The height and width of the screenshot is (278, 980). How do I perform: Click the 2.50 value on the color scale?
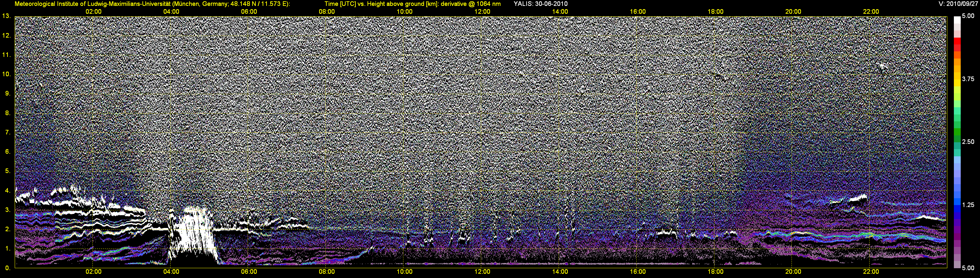968,142
